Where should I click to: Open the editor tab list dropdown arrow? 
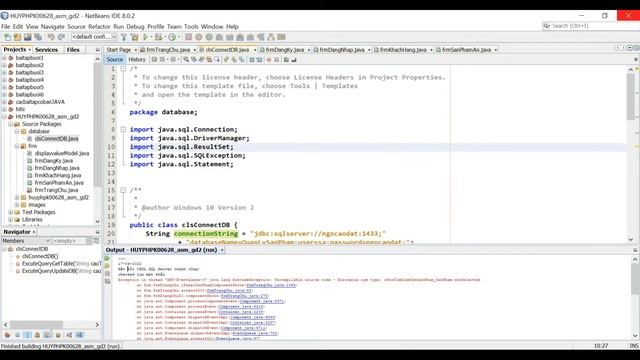click(631, 48)
